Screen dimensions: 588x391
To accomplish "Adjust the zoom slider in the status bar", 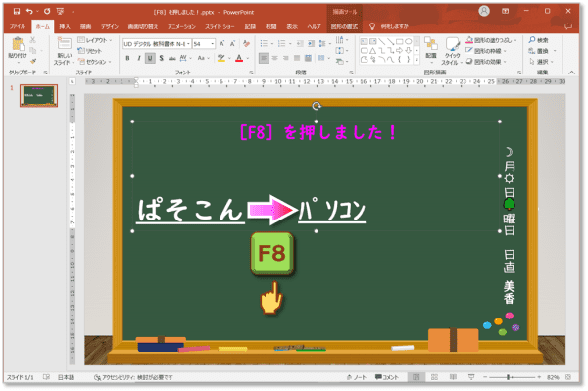I will [512, 377].
